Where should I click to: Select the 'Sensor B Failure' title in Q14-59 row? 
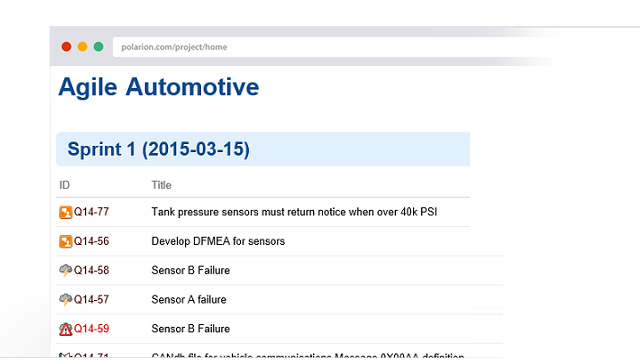click(190, 329)
